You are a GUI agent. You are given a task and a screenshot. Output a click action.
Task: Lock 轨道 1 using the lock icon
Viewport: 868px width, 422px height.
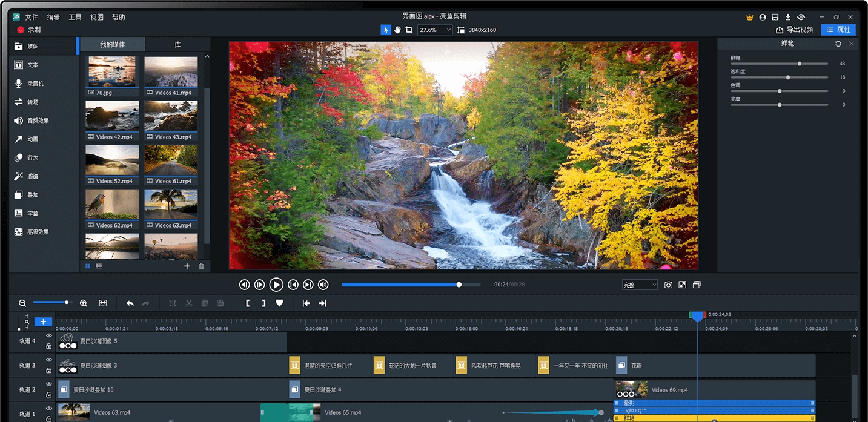(x=49, y=417)
